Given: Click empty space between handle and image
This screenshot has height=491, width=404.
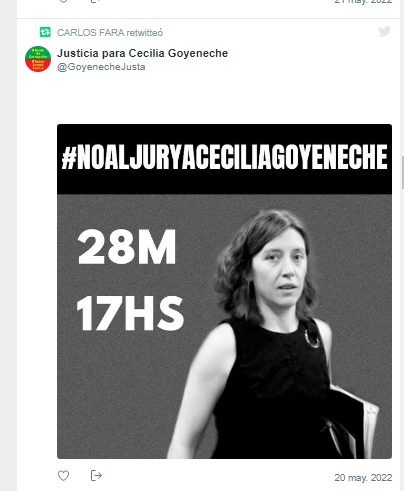Looking at the screenshot, I should click(224, 98).
